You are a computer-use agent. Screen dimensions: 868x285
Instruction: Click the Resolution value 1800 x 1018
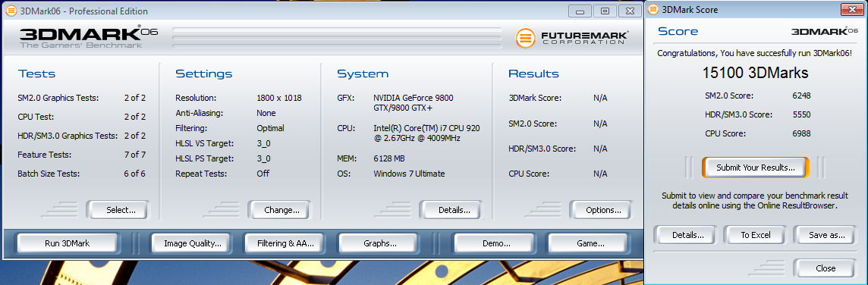[279, 98]
